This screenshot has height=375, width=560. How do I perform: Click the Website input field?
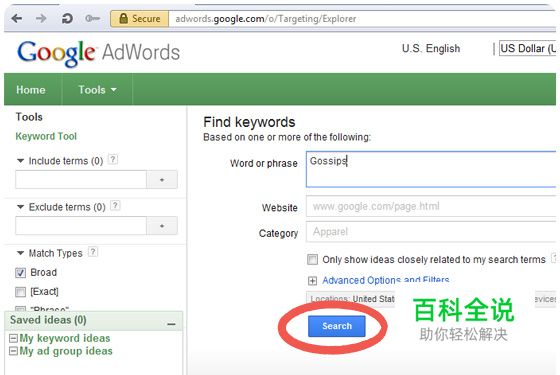[x=431, y=206]
